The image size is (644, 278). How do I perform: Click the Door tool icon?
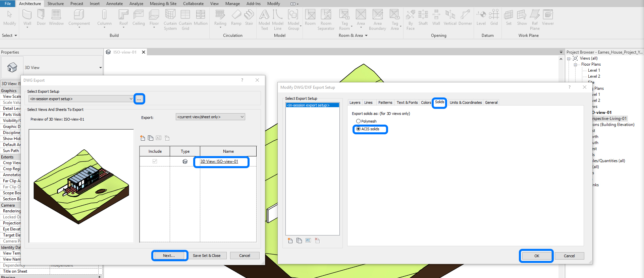point(41,17)
